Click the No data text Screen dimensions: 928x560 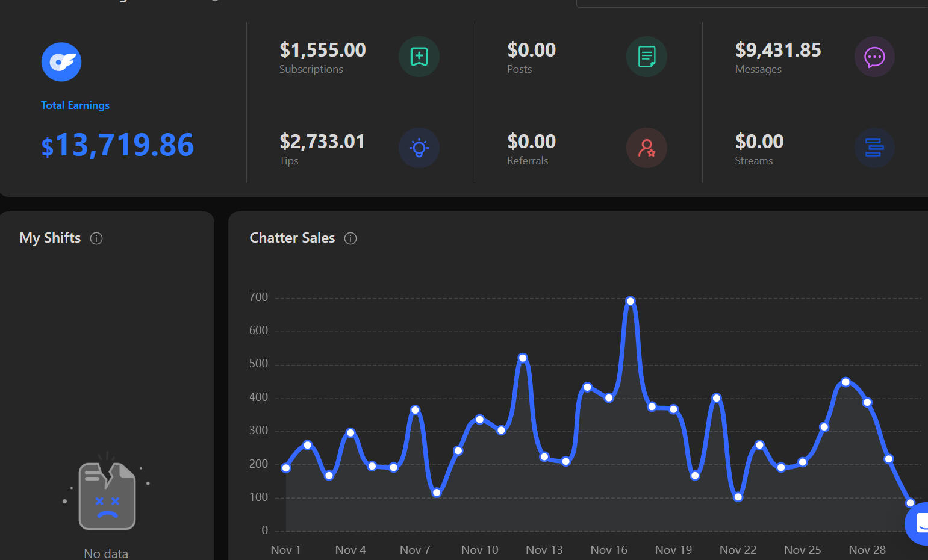tap(106, 553)
